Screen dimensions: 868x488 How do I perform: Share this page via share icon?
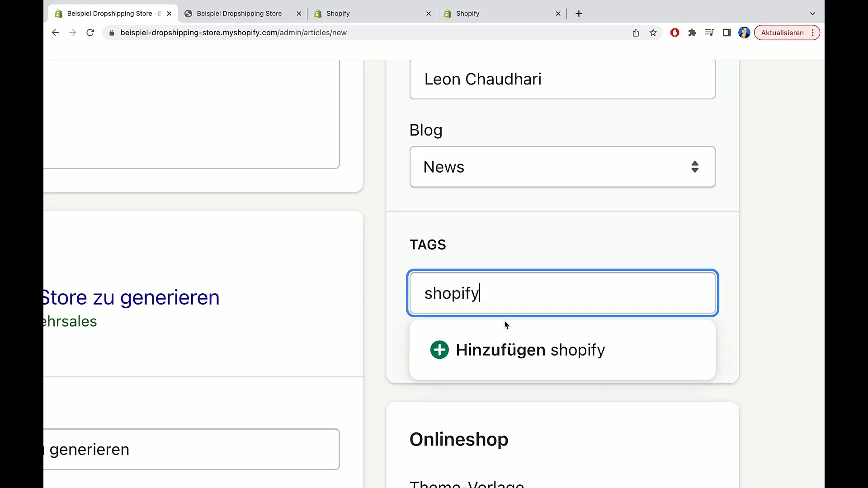click(636, 33)
